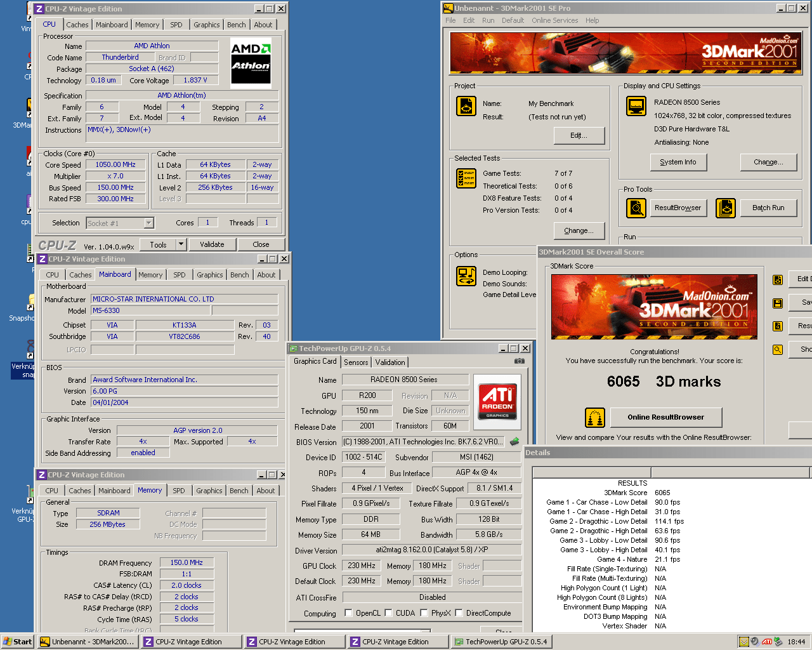
Task: Click the Project benchmark icon in 3DMark2001
Action: 466,106
